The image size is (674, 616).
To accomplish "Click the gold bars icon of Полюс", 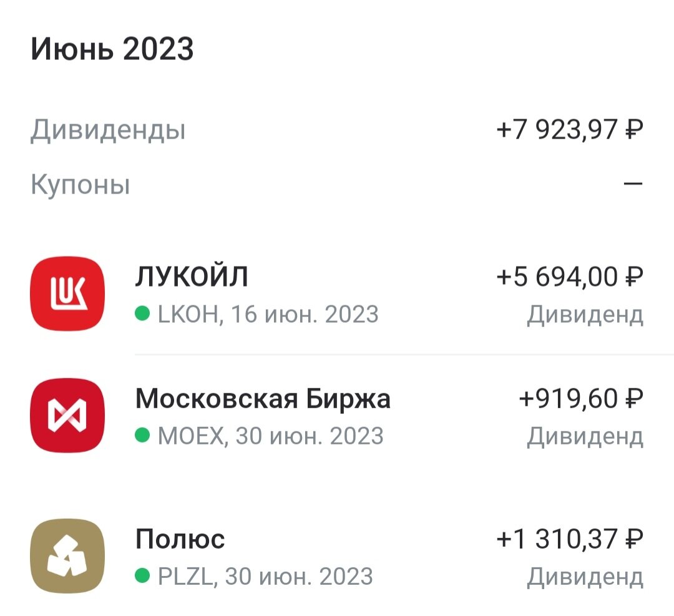I will coord(67,554).
